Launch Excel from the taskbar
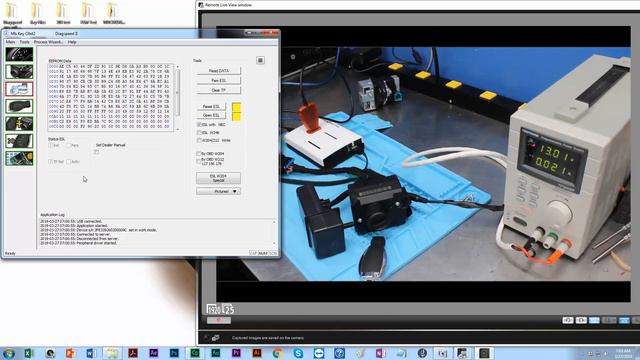The width and height of the screenshot is (640, 360). coord(29,353)
